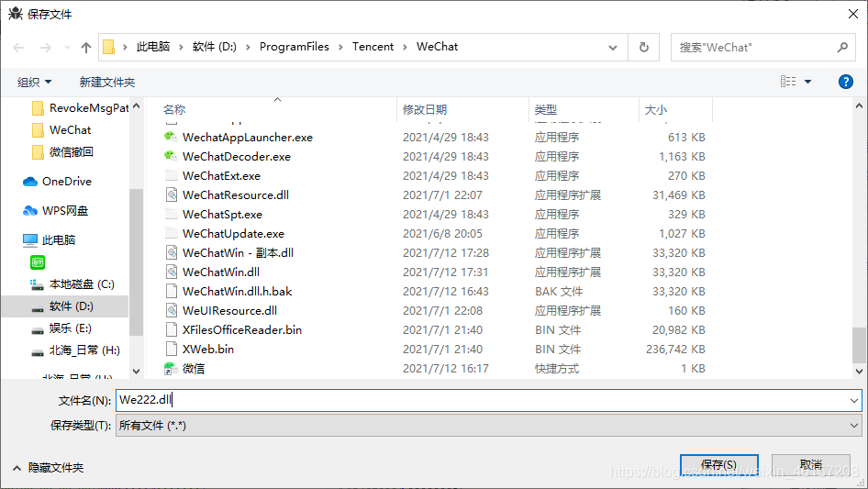Click the 娱乐 (E:) drive icon

[37, 329]
